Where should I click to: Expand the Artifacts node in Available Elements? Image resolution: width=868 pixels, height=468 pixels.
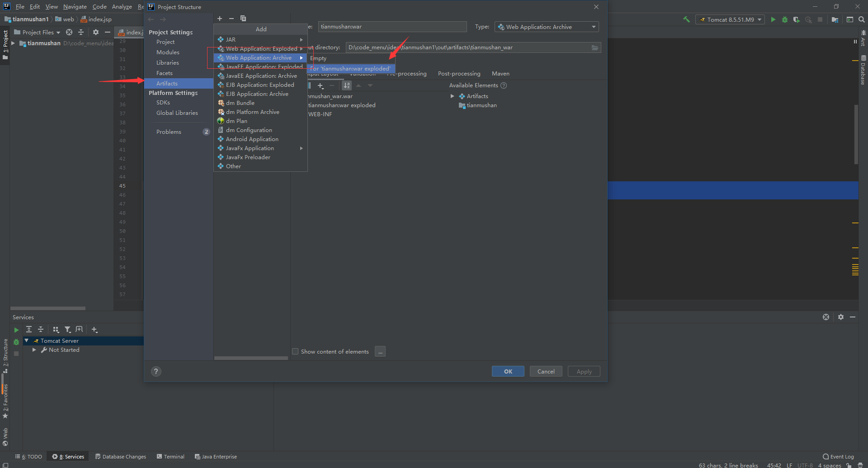[x=452, y=96]
